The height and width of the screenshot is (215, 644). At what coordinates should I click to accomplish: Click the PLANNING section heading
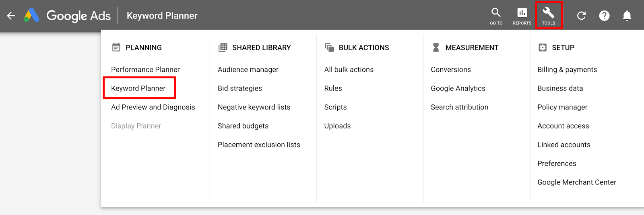pyautogui.click(x=144, y=48)
